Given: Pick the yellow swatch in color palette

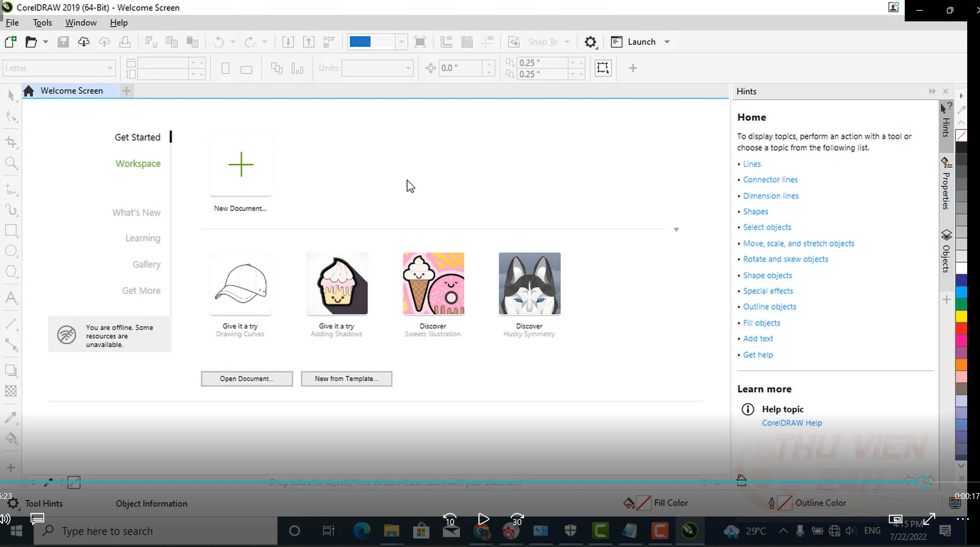Looking at the screenshot, I should [x=961, y=316].
